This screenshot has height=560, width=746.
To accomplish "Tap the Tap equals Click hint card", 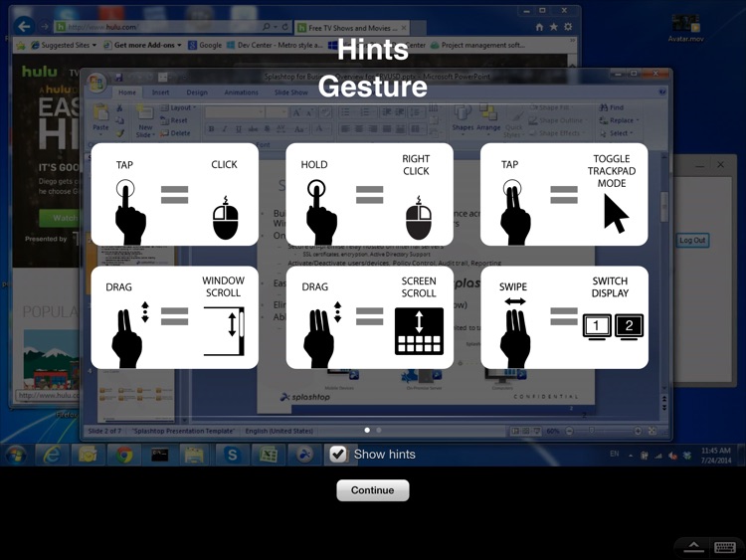I will (x=175, y=194).
